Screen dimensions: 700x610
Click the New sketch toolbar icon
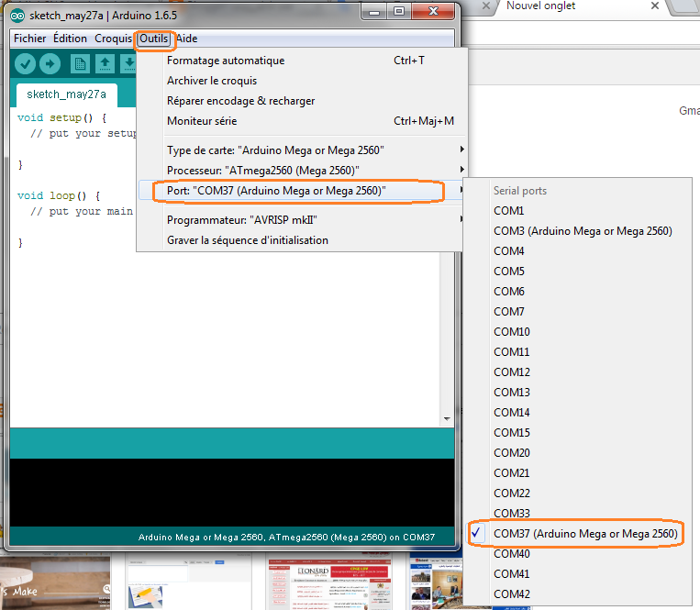[x=80, y=64]
